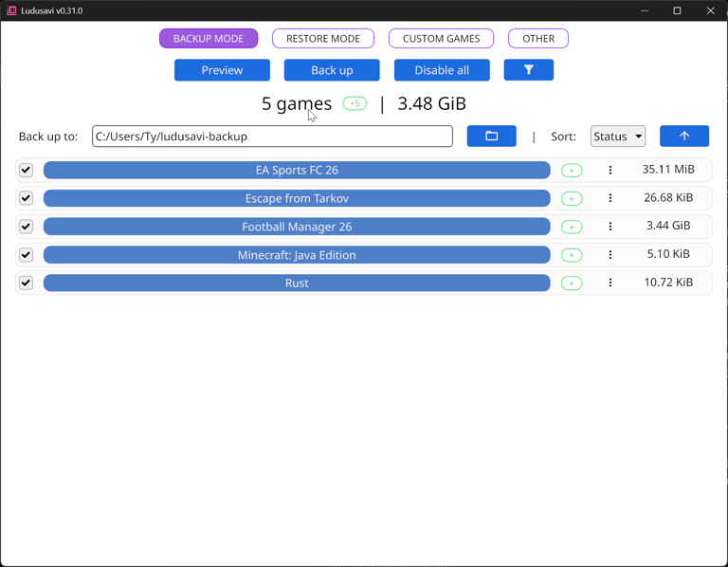Click the 5 games count text
The image size is (728, 567).
pyautogui.click(x=297, y=104)
